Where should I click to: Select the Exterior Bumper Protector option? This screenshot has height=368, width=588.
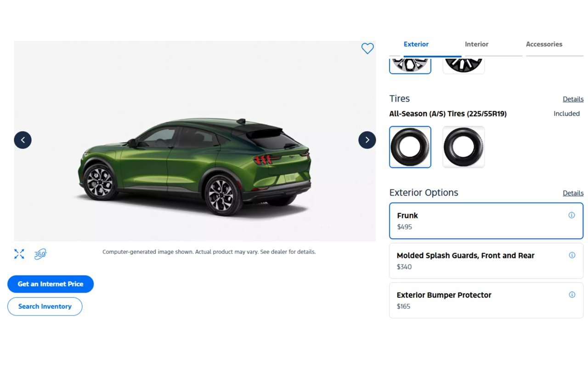click(x=486, y=300)
